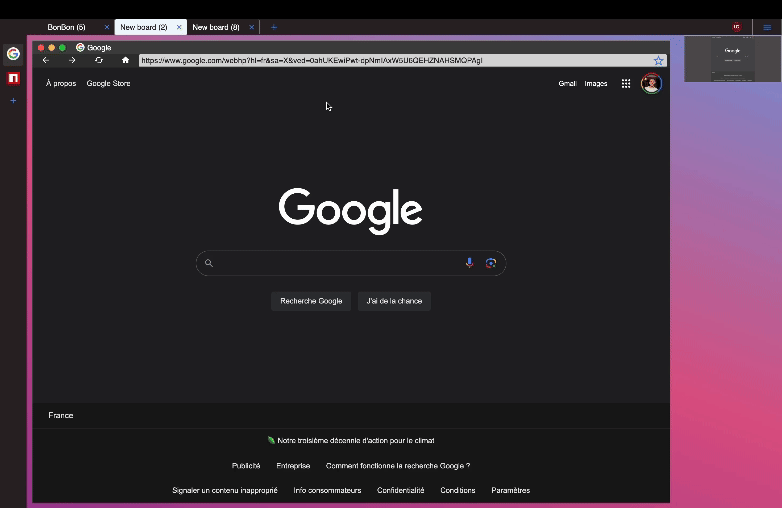Close the BonBon (6) tab
This screenshot has height=508, width=782.
coord(107,27)
